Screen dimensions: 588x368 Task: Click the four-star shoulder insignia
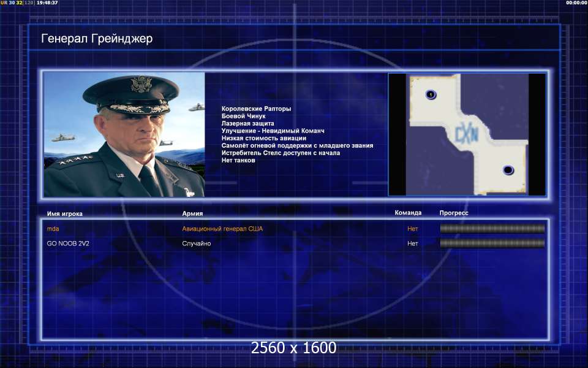[73, 160]
